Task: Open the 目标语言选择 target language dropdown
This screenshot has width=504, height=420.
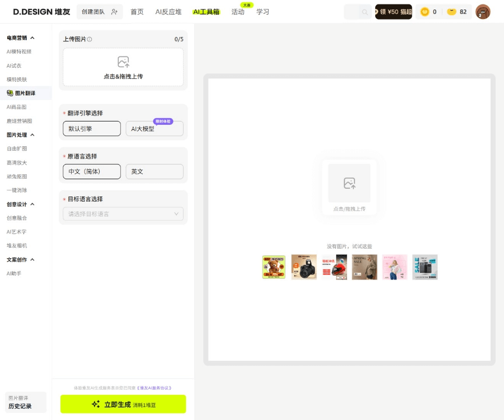Action: [123, 214]
